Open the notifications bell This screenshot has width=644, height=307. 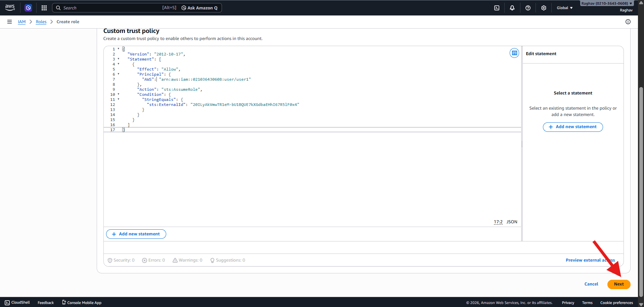pyautogui.click(x=512, y=7)
